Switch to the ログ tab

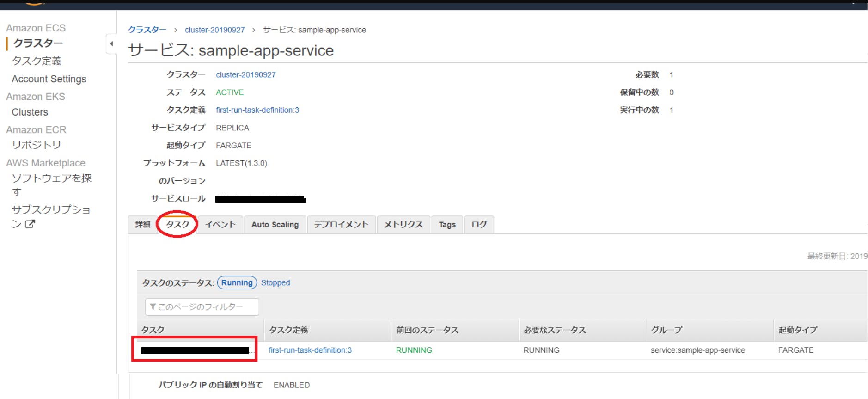(x=479, y=225)
